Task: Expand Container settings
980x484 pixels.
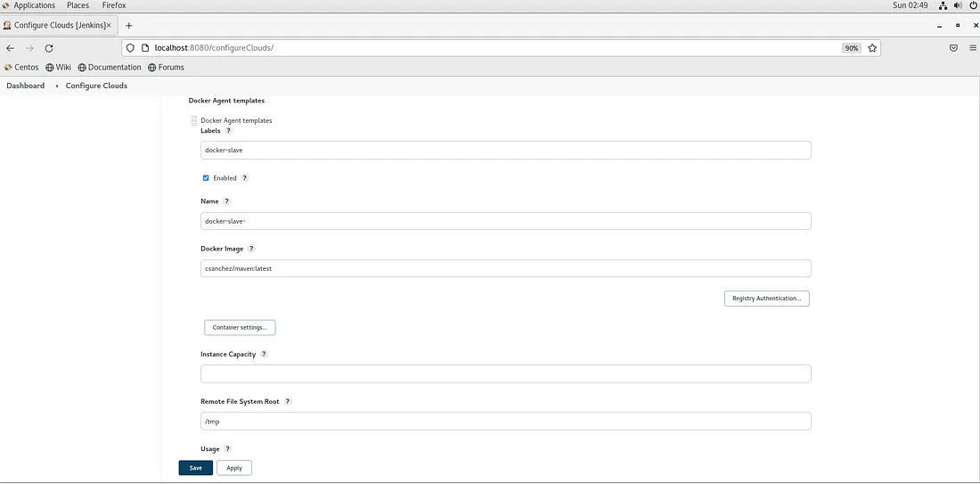Action: coord(240,327)
